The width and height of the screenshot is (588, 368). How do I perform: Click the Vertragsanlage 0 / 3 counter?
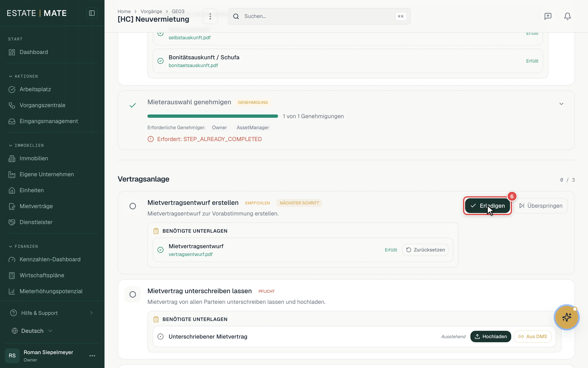pos(567,180)
